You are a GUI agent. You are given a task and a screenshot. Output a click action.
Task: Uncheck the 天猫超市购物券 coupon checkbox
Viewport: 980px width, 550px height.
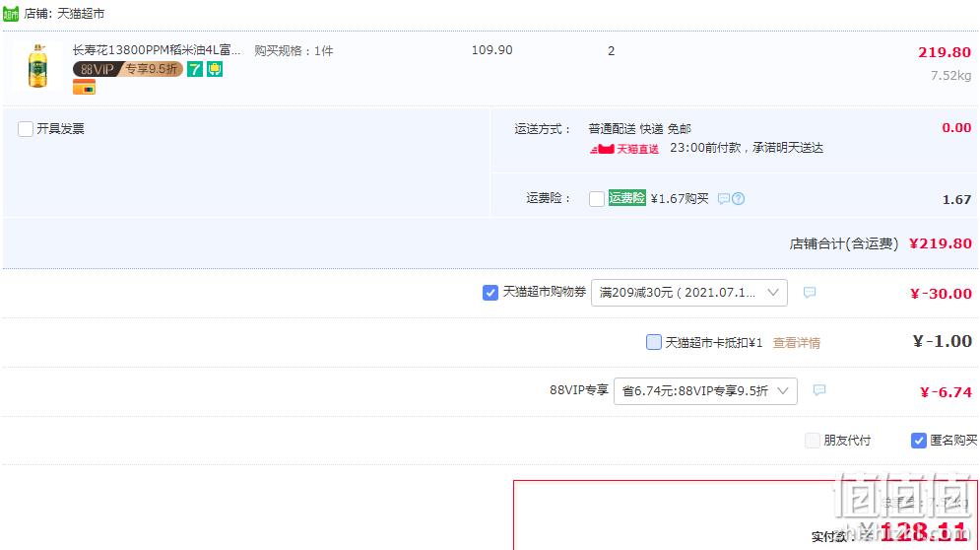pos(490,292)
